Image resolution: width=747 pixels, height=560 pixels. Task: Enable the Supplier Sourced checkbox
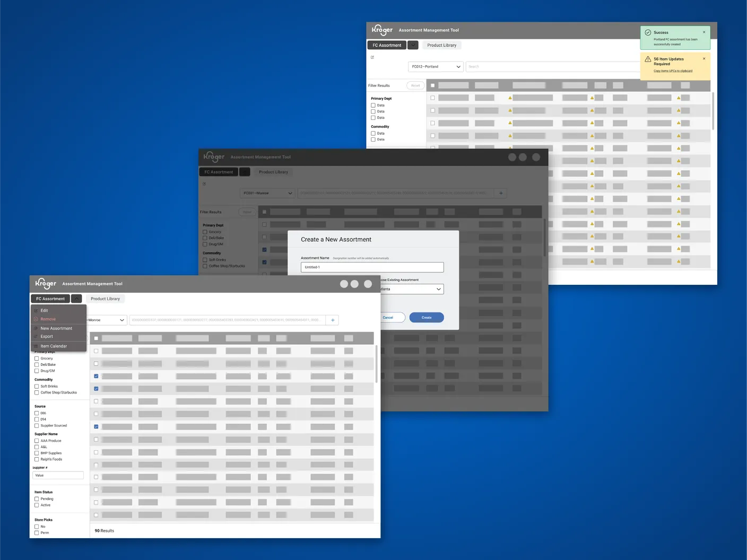point(37,426)
